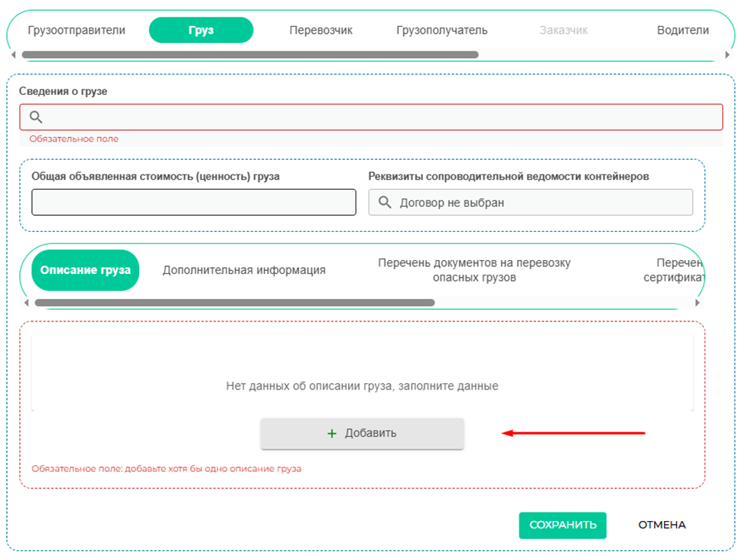The width and height of the screenshot is (745, 560).
Task: Focus the Общая объявленная стоимость груза field
Action: [194, 203]
